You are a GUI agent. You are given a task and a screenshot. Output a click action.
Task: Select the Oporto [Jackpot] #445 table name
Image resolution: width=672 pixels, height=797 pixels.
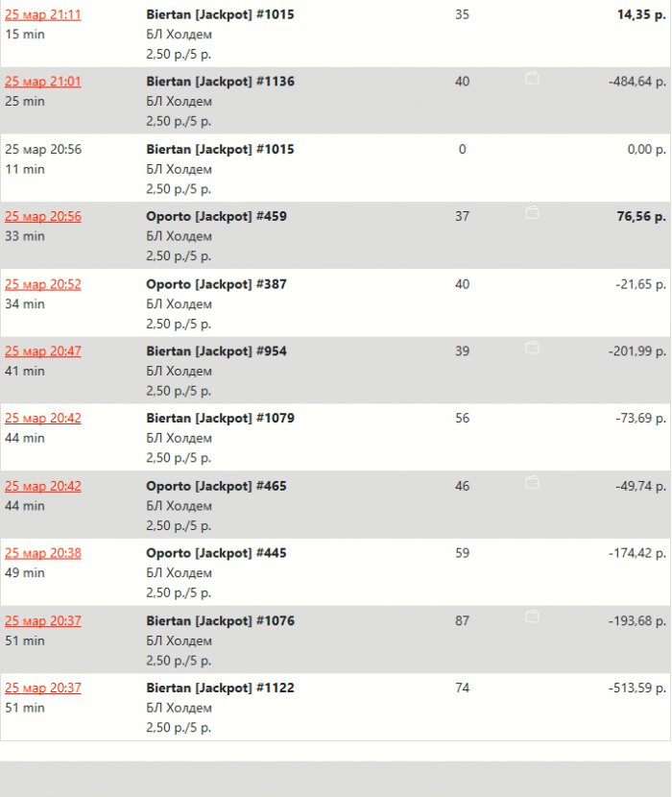(x=216, y=553)
